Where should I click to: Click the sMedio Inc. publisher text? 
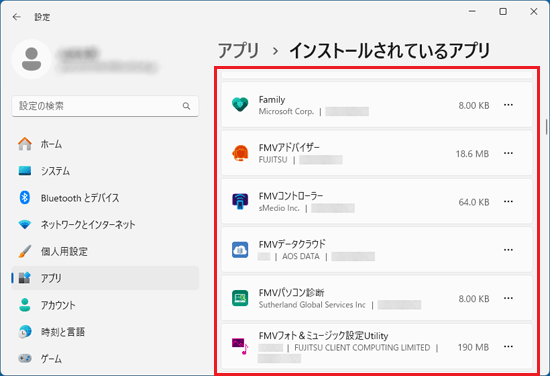pyautogui.click(x=279, y=208)
